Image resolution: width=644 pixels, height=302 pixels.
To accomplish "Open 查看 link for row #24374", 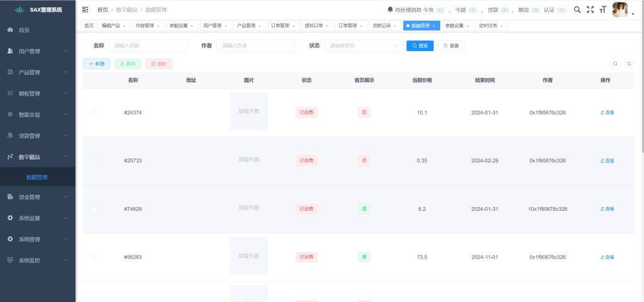I will 607,112.
